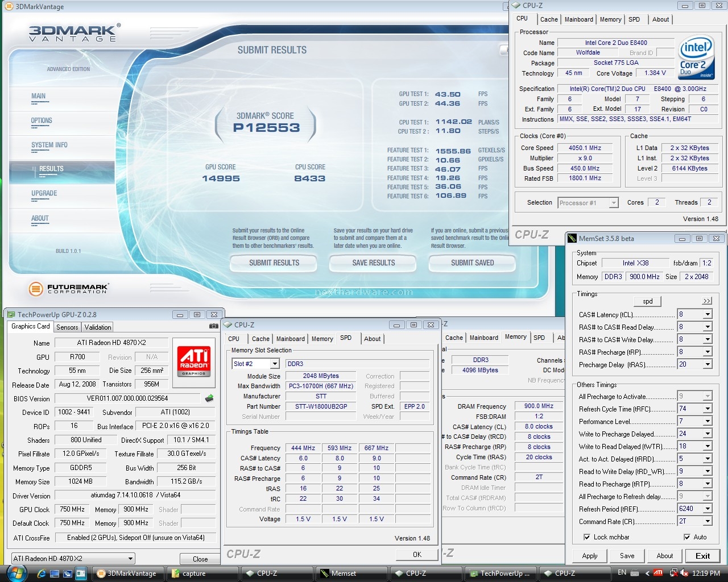Click the Futuremark Corporation logo
728x582 pixels.
pyautogui.click(x=68, y=289)
